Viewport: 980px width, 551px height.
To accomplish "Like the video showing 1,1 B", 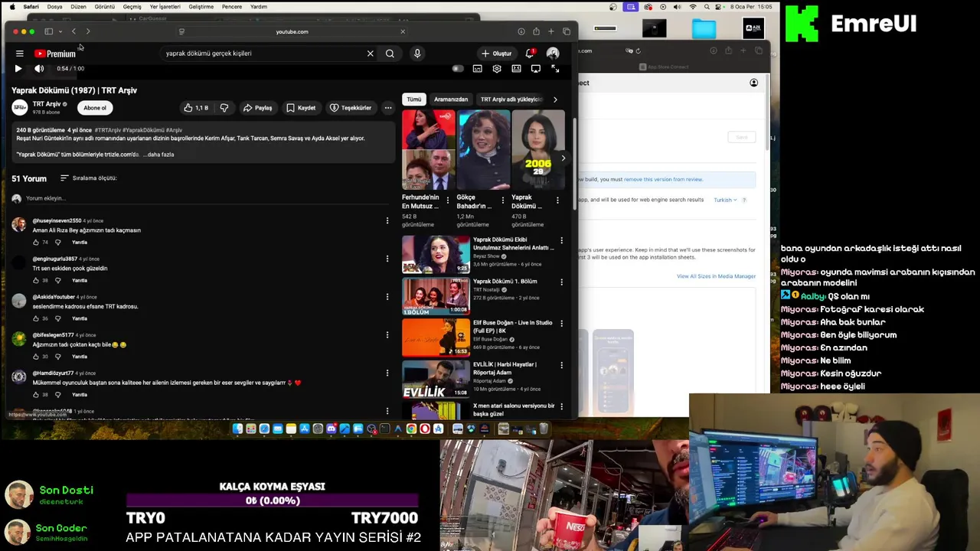I will pyautogui.click(x=196, y=108).
